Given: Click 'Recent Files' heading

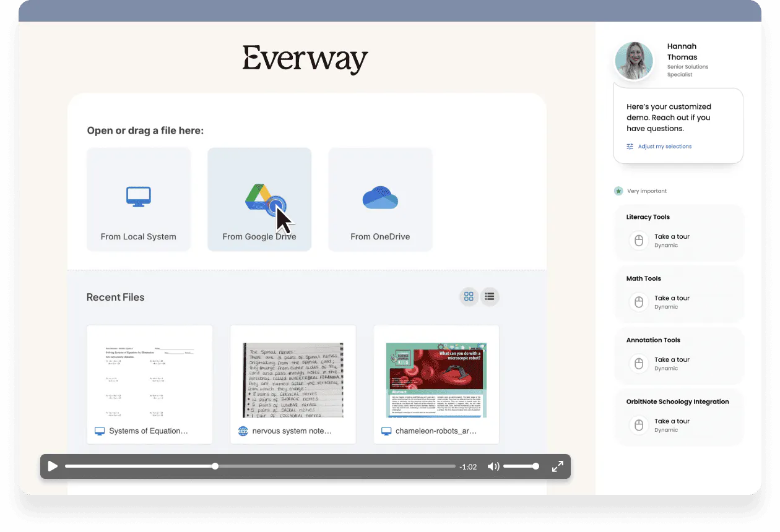Looking at the screenshot, I should click(116, 297).
